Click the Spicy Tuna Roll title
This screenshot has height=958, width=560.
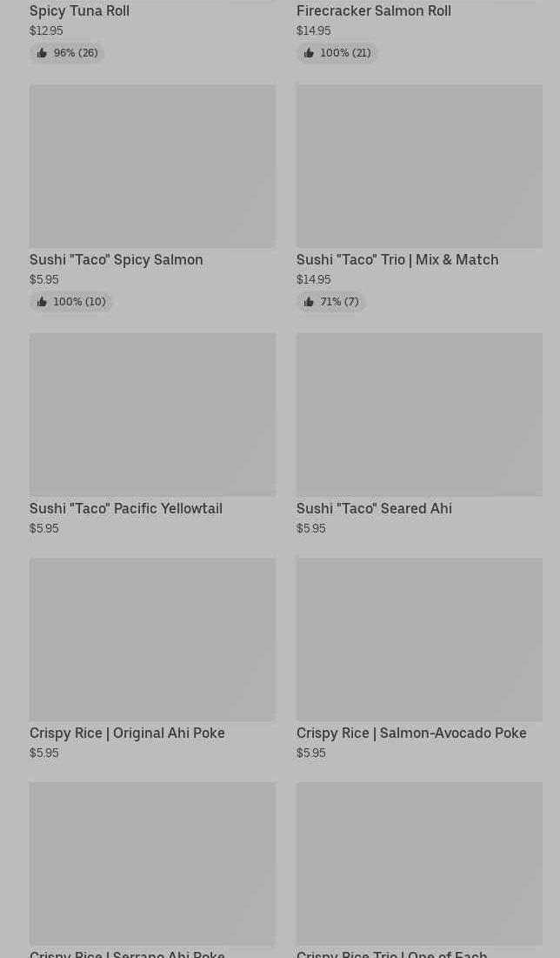pos(79,11)
